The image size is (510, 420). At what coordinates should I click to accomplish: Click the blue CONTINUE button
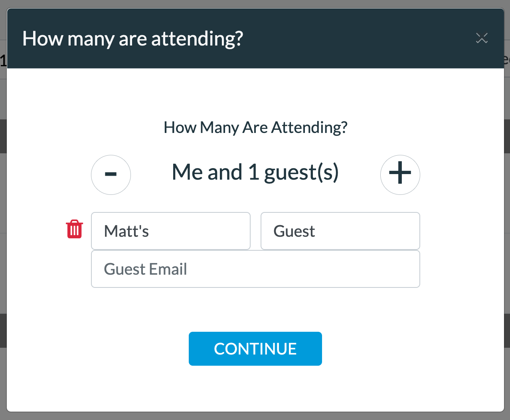pos(255,349)
